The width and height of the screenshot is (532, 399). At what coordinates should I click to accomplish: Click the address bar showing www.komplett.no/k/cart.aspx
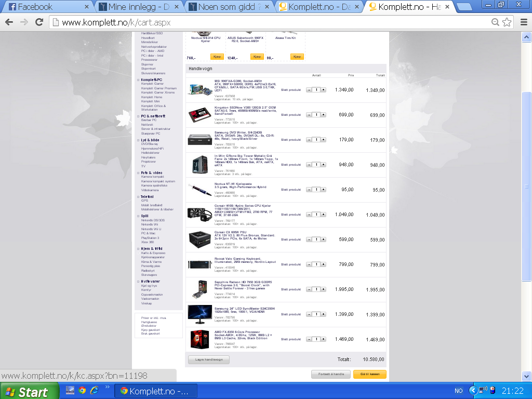pos(271,22)
